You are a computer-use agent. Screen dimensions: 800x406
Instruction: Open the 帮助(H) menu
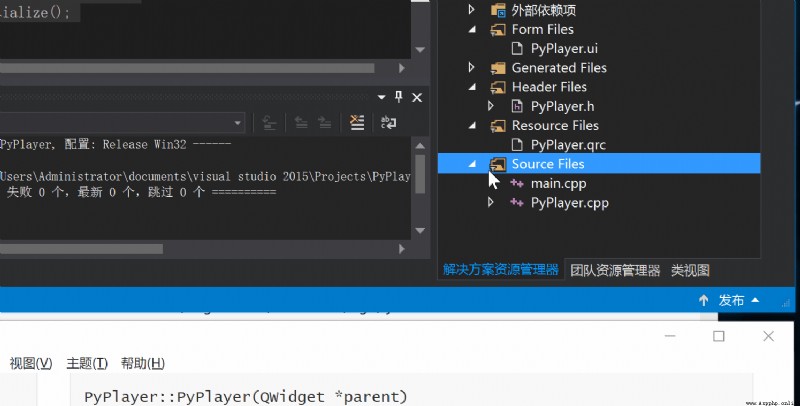pyautogui.click(x=142, y=363)
